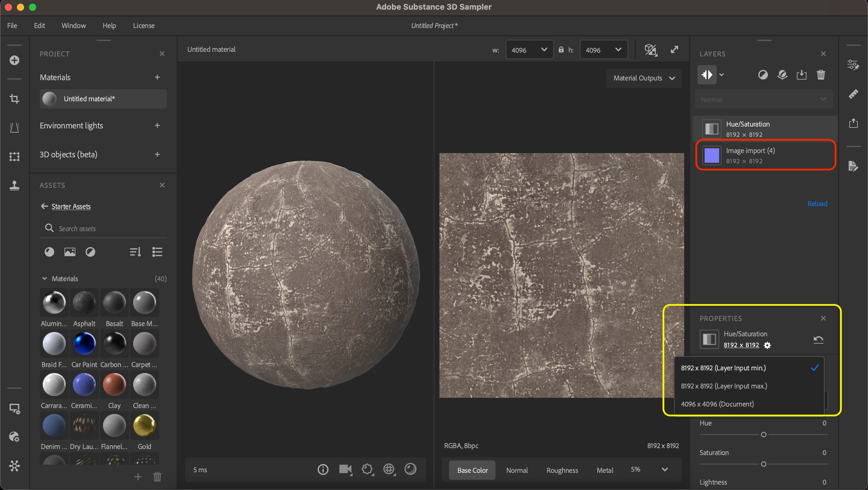
Task: Select the Crop tool in left sidebar
Action: click(x=14, y=99)
